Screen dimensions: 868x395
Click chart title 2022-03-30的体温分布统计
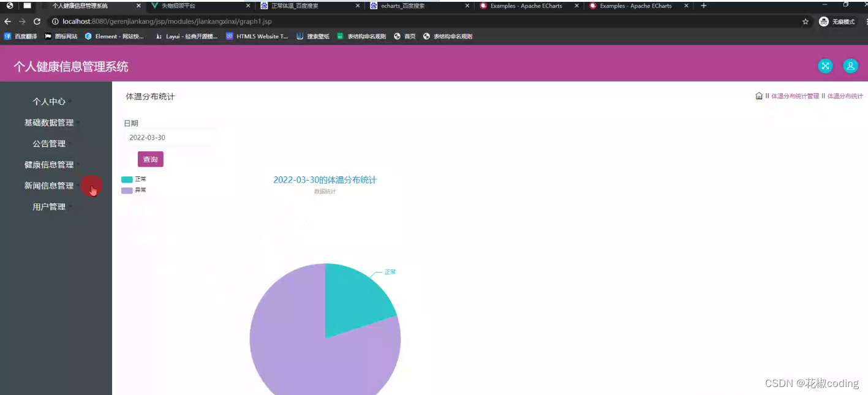(x=325, y=180)
